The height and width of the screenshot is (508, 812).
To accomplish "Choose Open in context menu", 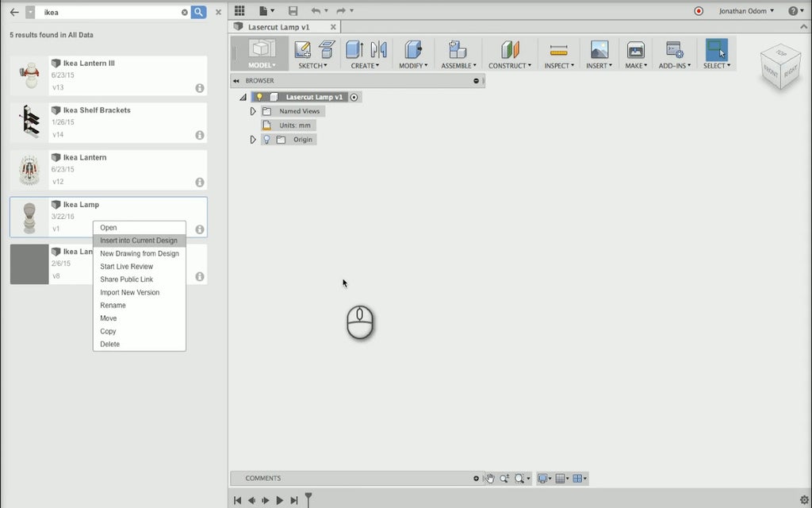I will (140, 228).
